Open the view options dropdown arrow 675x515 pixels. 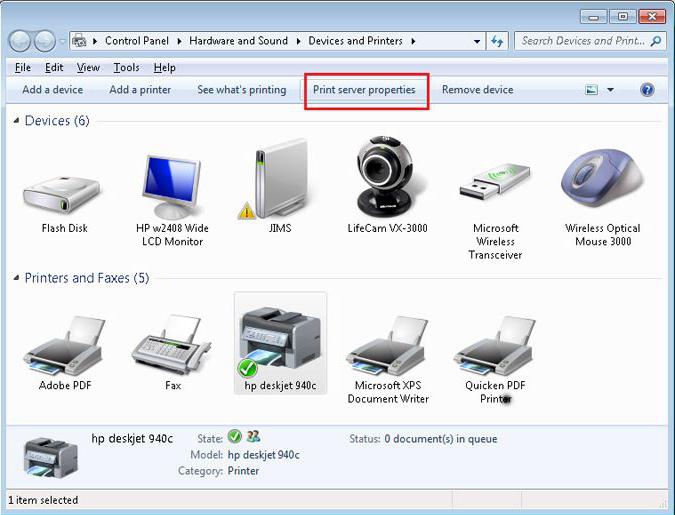point(610,90)
